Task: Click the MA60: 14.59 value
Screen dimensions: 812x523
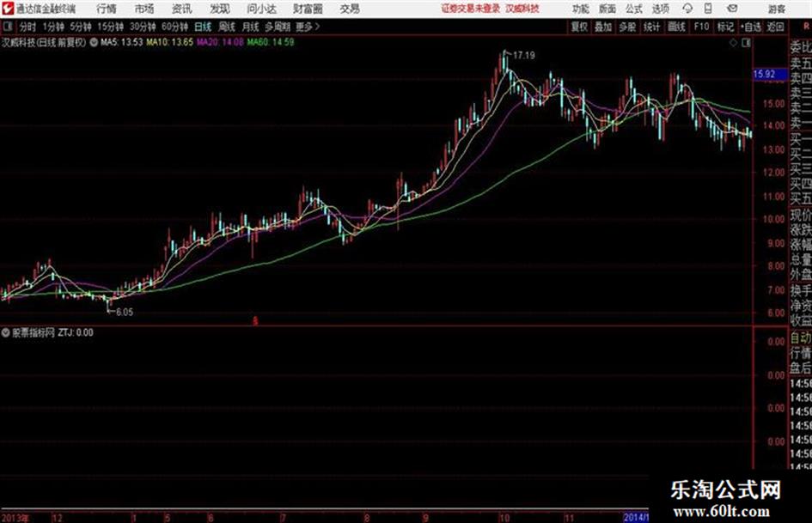Action: point(271,42)
